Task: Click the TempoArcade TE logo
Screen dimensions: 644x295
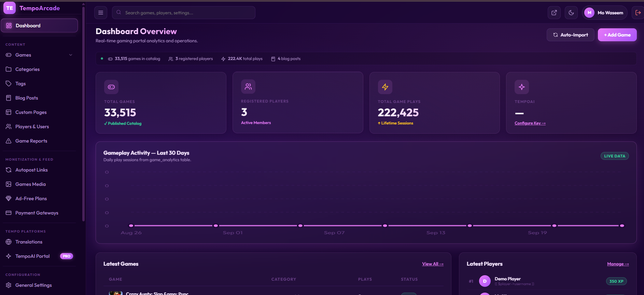Action: (10, 8)
